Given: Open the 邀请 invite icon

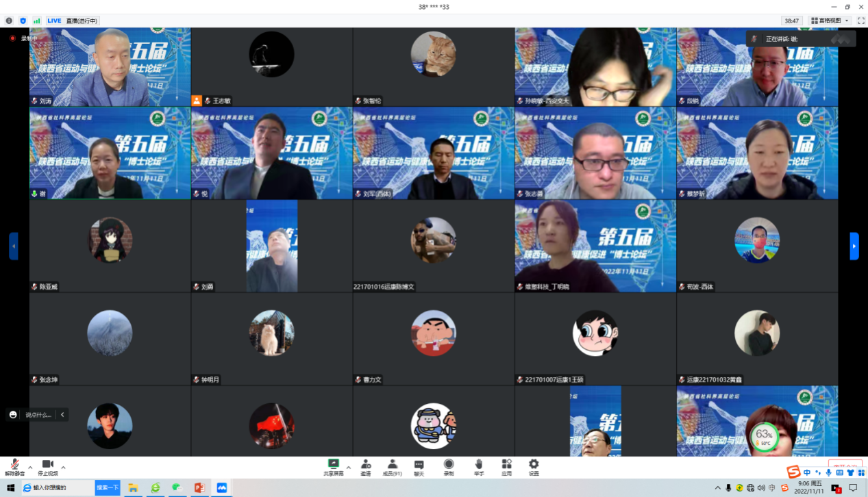Looking at the screenshot, I should (x=366, y=467).
